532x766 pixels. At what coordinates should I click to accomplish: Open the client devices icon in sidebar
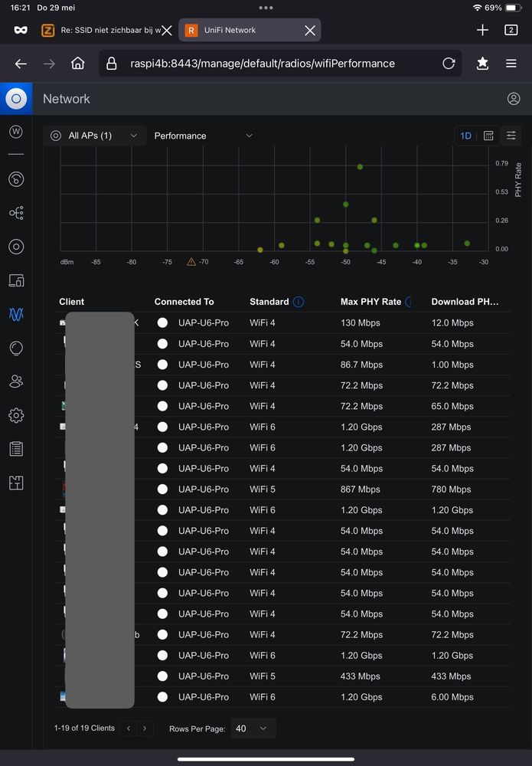(16, 280)
